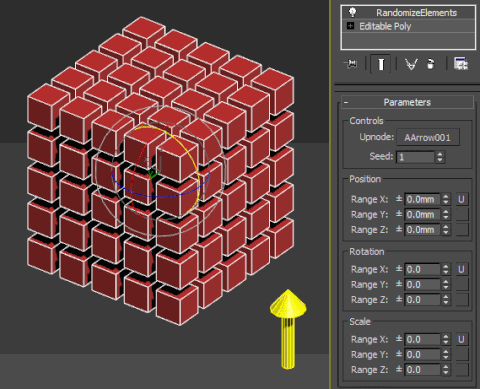
Task: Click Scale Range Z spinner arrows
Action: 446,370
